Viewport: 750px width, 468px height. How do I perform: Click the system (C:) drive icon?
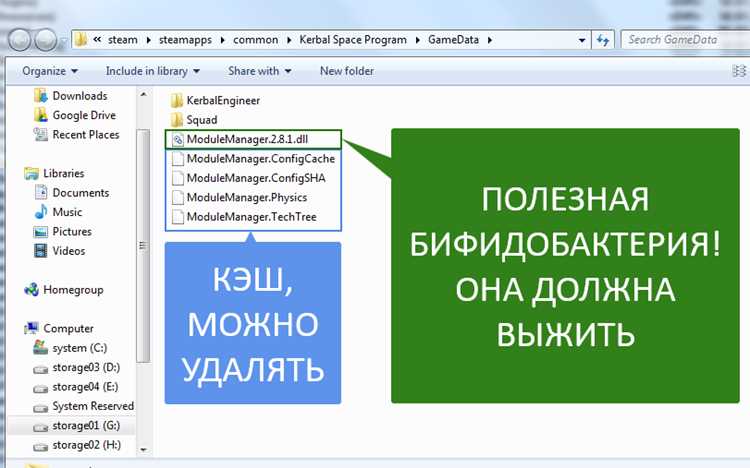pyautogui.click(x=41, y=348)
